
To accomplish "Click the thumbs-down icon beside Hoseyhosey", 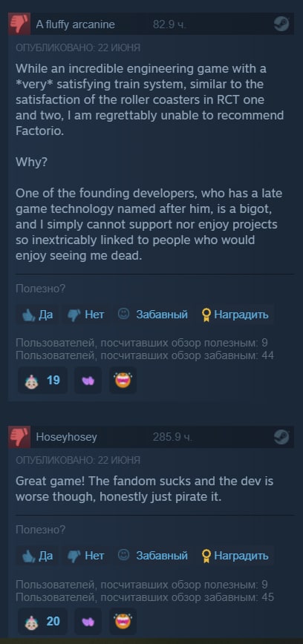I will click(19, 437).
